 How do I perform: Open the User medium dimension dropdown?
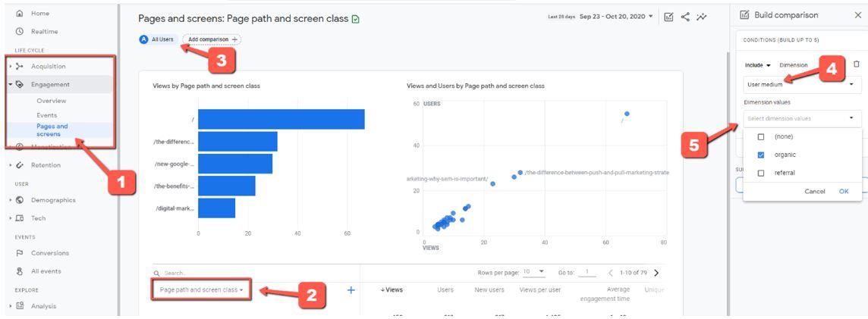point(800,85)
